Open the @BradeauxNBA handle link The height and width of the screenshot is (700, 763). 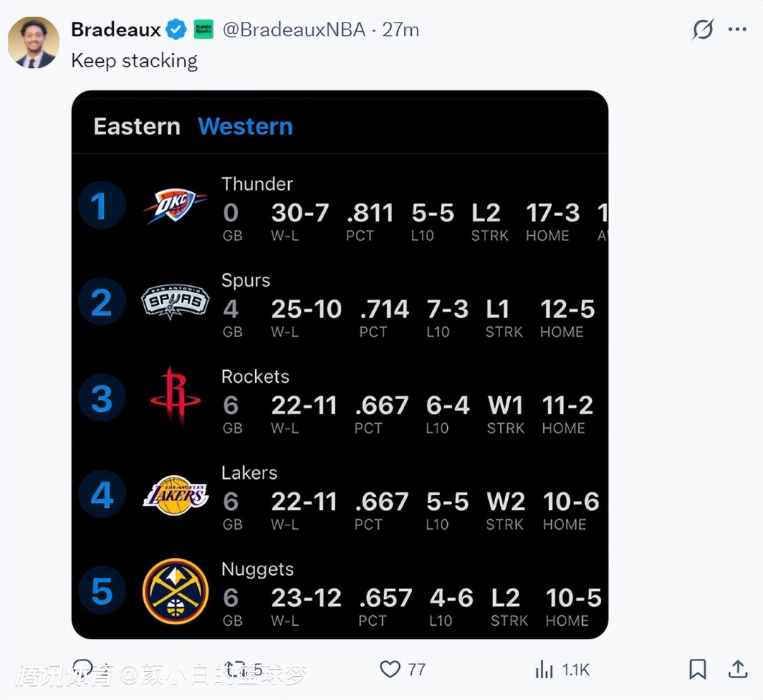294,30
